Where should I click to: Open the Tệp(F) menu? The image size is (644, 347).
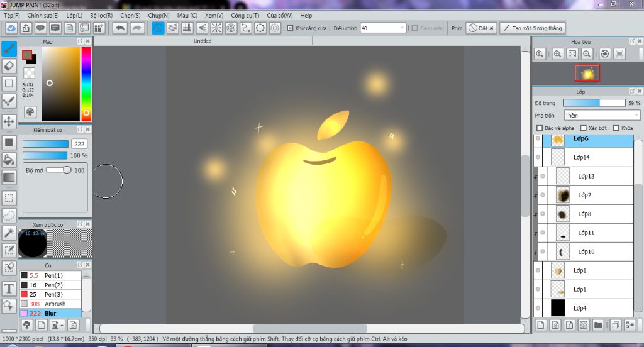tap(11, 15)
